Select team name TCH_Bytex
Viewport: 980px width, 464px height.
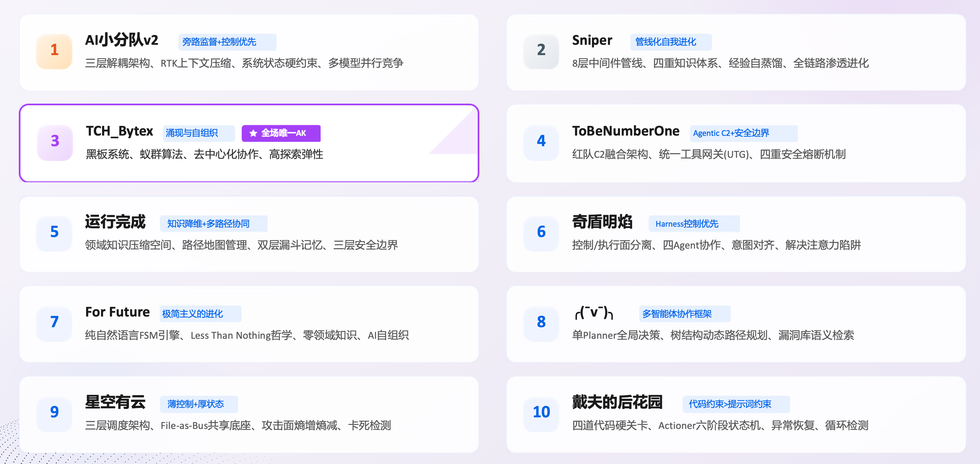tap(120, 131)
